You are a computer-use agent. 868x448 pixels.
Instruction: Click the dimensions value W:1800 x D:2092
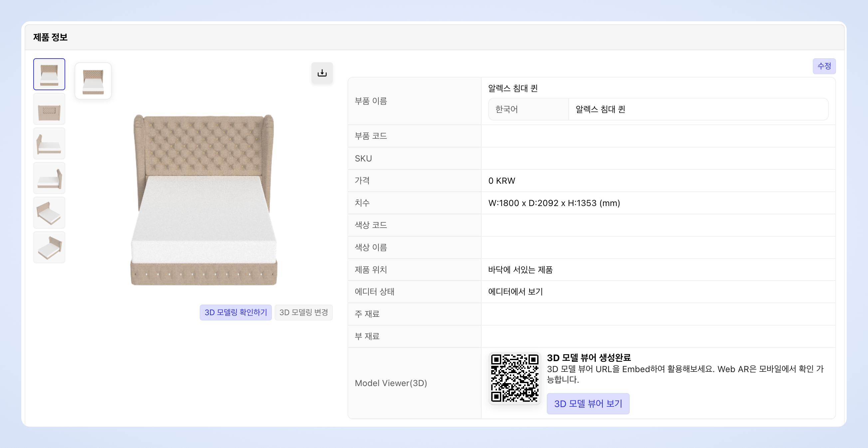point(554,203)
